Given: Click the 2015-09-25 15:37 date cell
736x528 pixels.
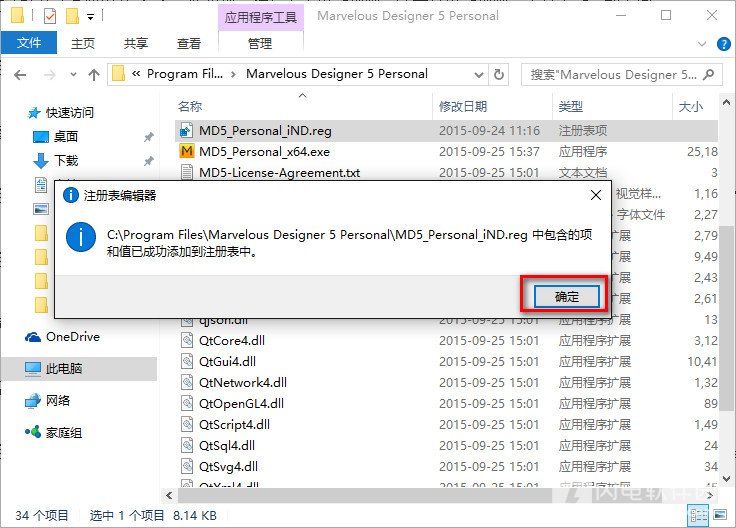Looking at the screenshot, I should (x=489, y=152).
